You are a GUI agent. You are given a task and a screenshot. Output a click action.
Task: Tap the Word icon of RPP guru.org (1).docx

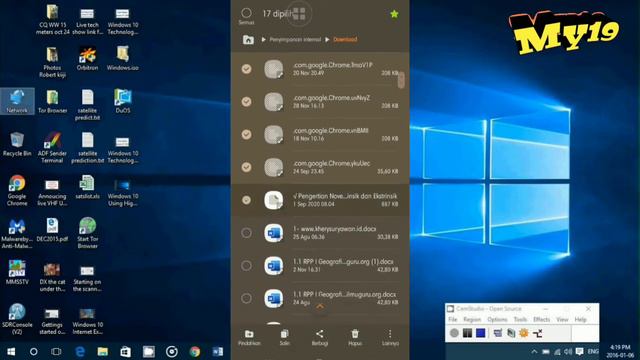pyautogui.click(x=273, y=266)
